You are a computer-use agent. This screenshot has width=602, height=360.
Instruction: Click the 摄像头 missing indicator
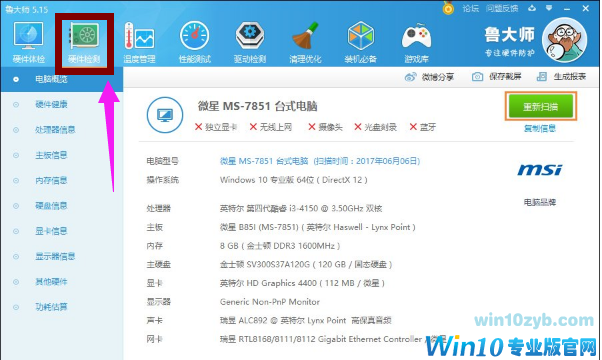coord(325,127)
